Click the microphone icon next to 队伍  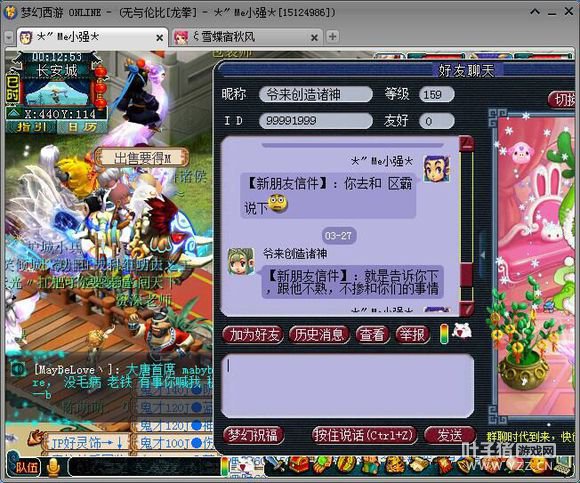tap(54, 467)
